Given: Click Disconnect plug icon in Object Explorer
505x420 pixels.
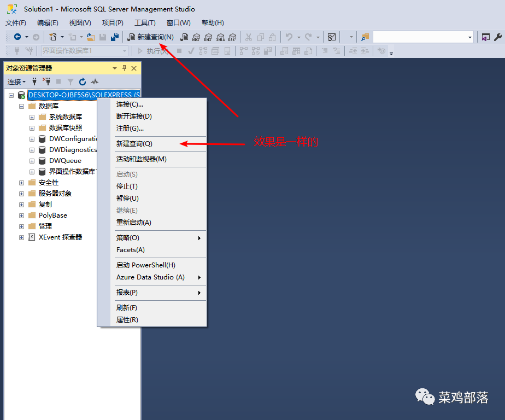Looking at the screenshot, I should [46, 82].
